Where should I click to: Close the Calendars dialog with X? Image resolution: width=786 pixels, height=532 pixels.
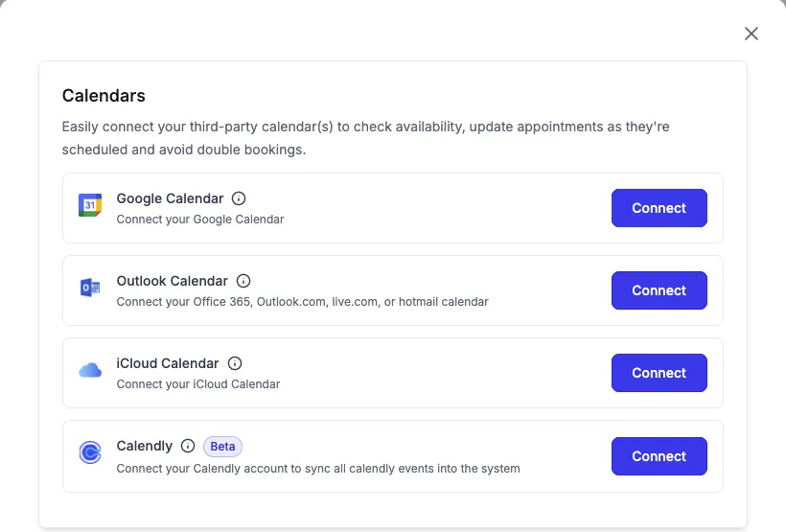click(x=751, y=34)
